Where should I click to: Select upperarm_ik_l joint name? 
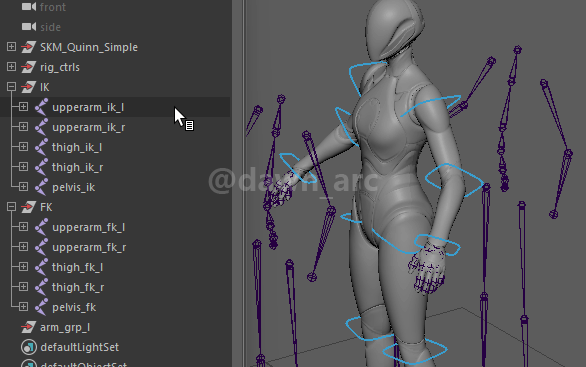click(x=88, y=107)
